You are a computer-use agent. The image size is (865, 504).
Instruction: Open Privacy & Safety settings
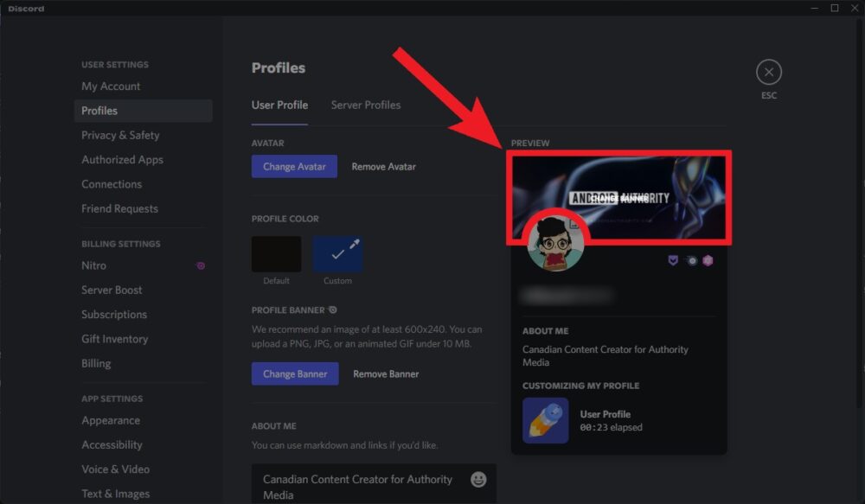120,135
